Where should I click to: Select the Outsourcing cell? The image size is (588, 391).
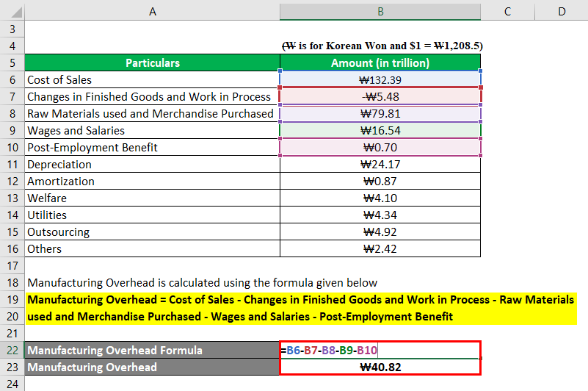point(152,232)
